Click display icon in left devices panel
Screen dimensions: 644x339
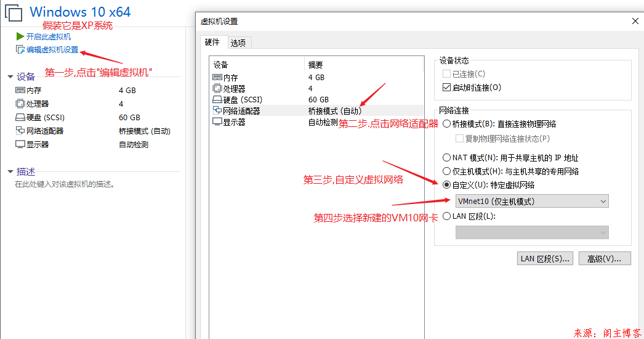[x=20, y=144]
